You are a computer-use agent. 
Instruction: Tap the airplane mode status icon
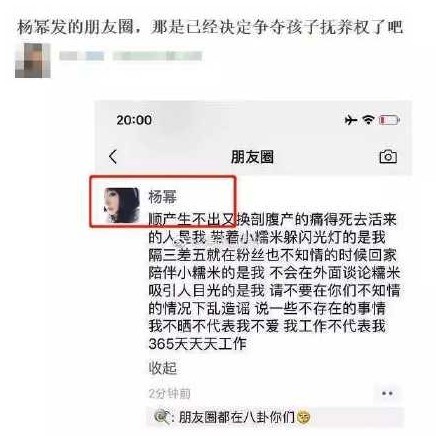click(x=351, y=120)
